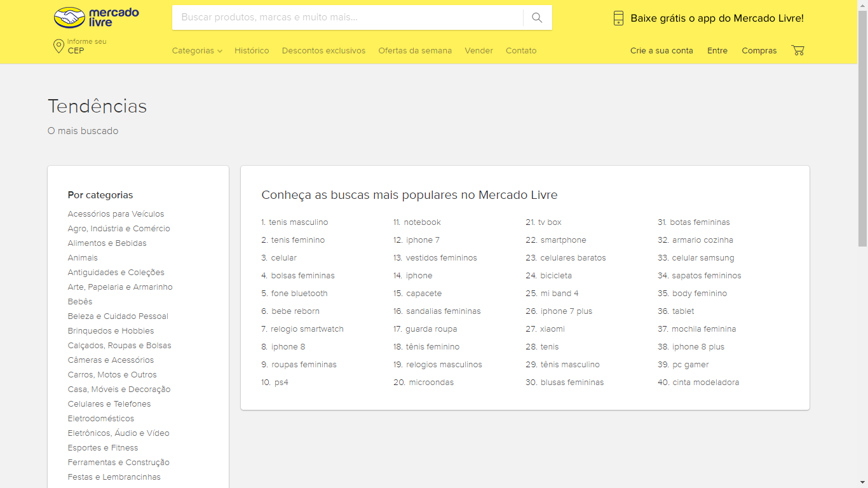
Task: Open trending search 'blusas femininas'
Action: (573, 383)
